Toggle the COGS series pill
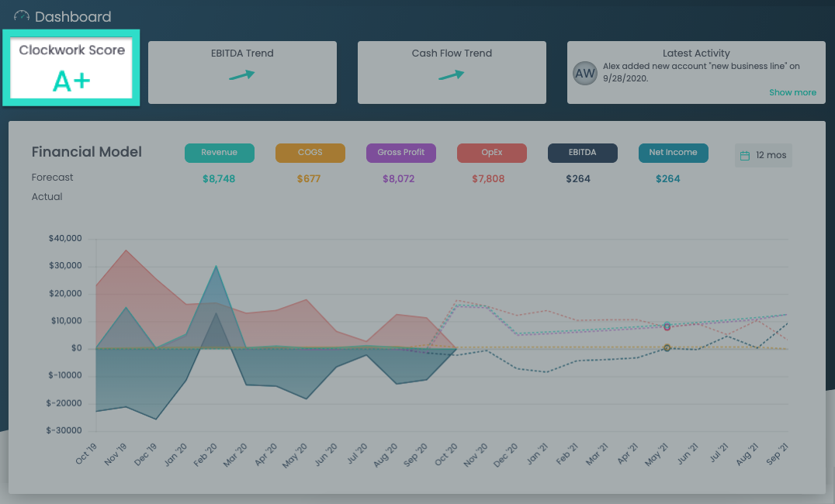 310,153
